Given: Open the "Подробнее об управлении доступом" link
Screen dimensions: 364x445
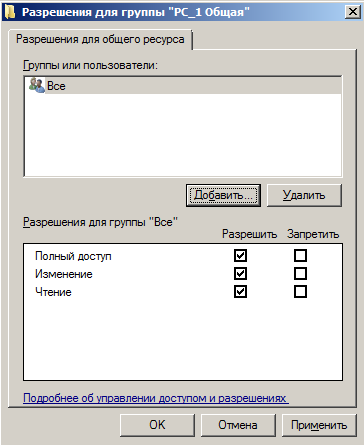Looking at the screenshot, I should tap(155, 398).
